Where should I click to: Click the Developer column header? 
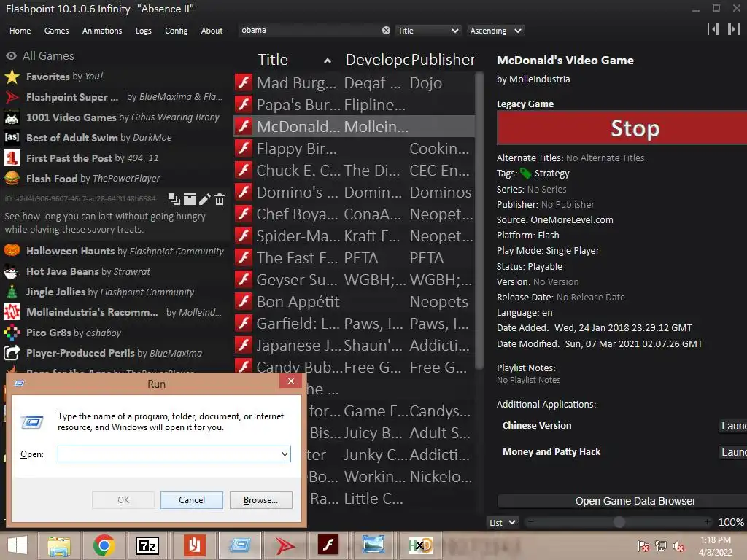(x=376, y=60)
